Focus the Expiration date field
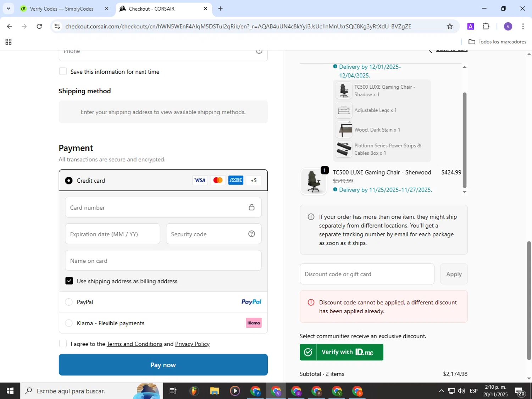Viewport: 532px width, 399px height. point(112,234)
